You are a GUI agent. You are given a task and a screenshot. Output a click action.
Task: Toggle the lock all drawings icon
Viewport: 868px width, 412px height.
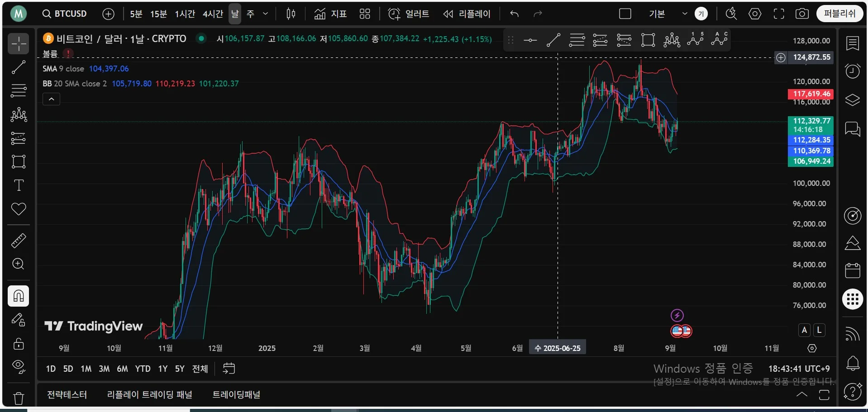(19, 344)
